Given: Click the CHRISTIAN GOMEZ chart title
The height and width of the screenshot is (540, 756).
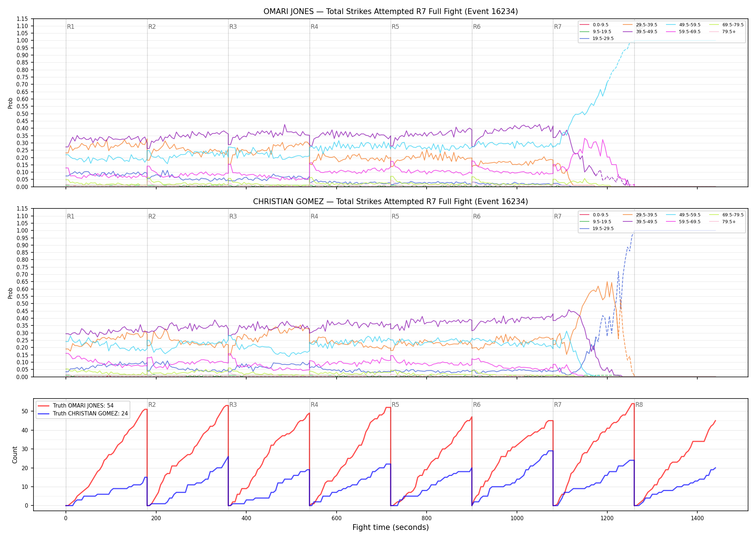Looking at the screenshot, I should click(391, 202).
